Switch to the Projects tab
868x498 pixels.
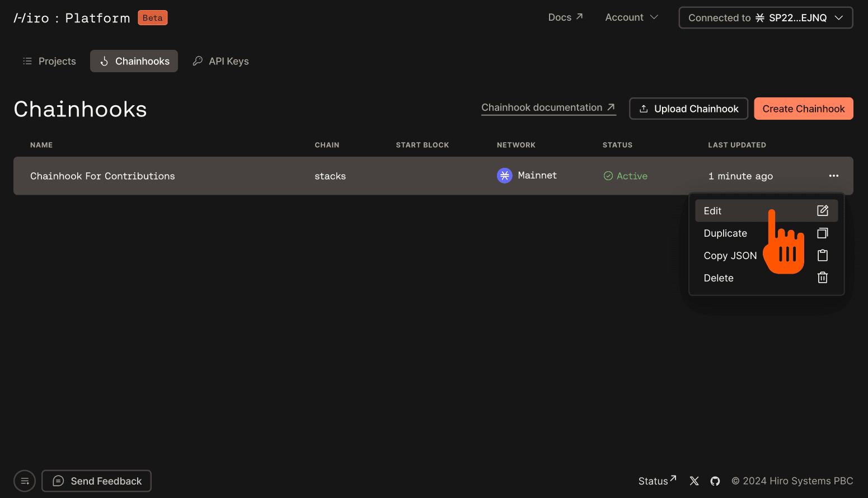click(49, 61)
